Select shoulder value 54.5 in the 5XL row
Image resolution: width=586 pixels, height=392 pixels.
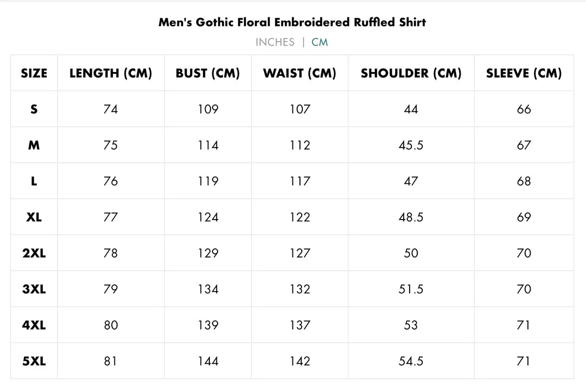point(411,361)
